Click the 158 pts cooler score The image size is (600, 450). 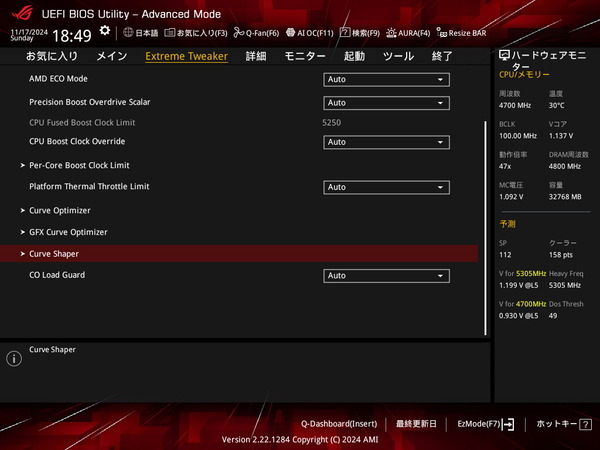[x=561, y=255]
